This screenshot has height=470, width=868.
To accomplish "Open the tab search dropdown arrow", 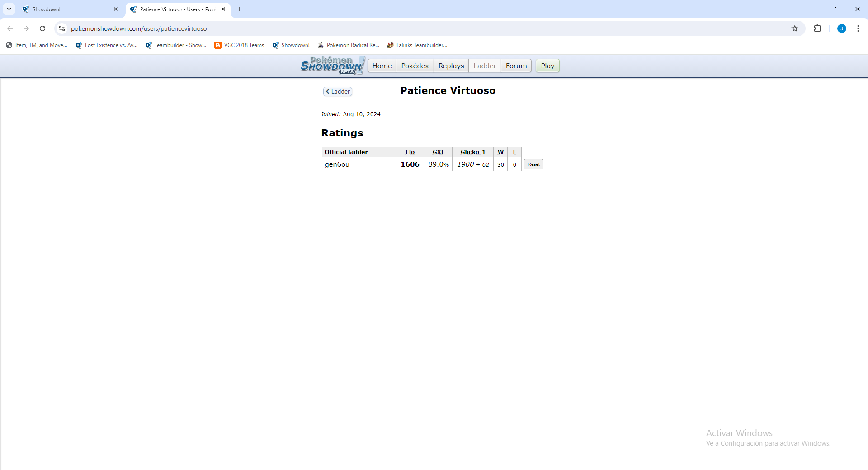I will [9, 9].
